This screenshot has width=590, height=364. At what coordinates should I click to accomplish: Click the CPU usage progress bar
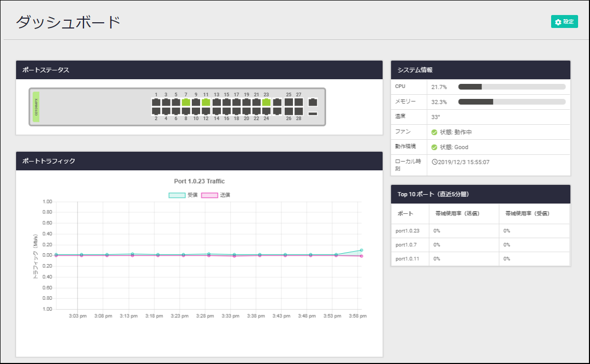[x=511, y=87]
